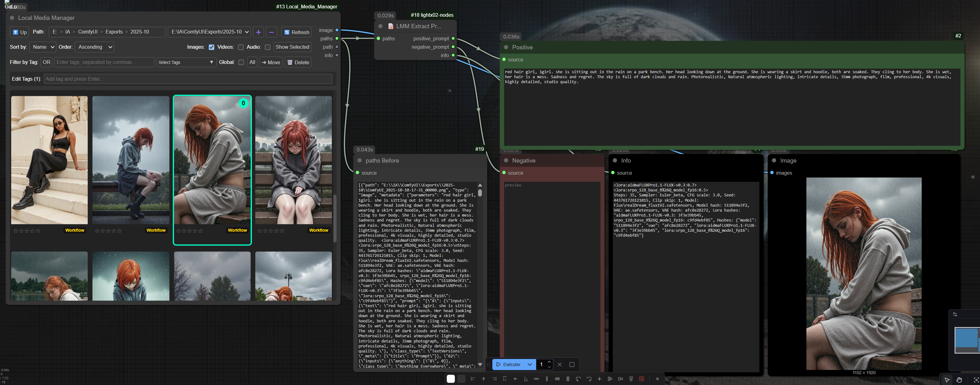Click the filter tags input field
The height and width of the screenshot is (385, 980).
pyautogui.click(x=104, y=62)
